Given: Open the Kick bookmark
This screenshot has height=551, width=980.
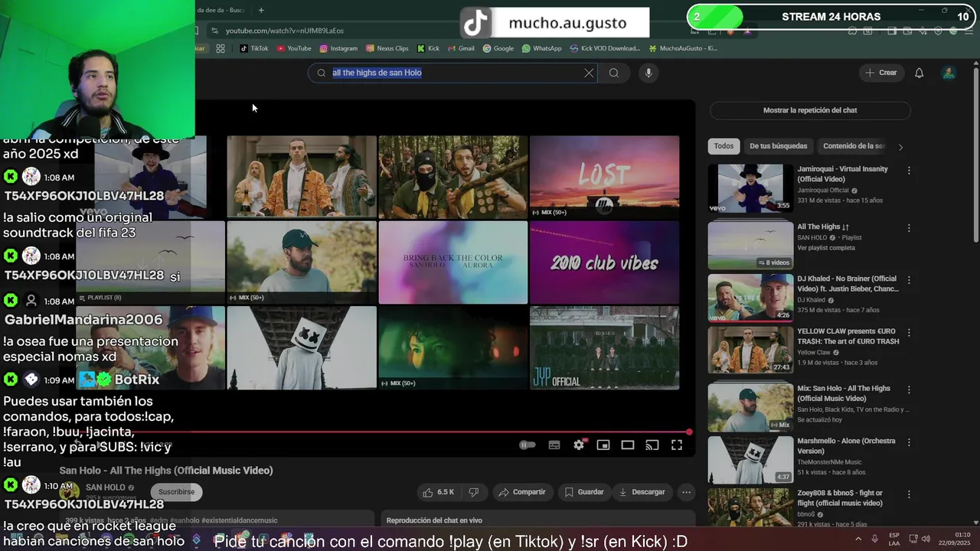Looking at the screenshot, I should [428, 48].
